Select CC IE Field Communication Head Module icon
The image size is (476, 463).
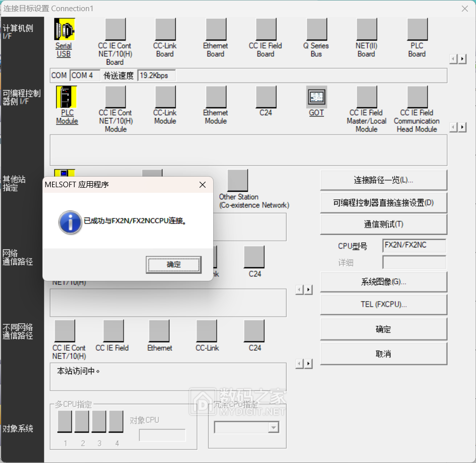(x=417, y=97)
